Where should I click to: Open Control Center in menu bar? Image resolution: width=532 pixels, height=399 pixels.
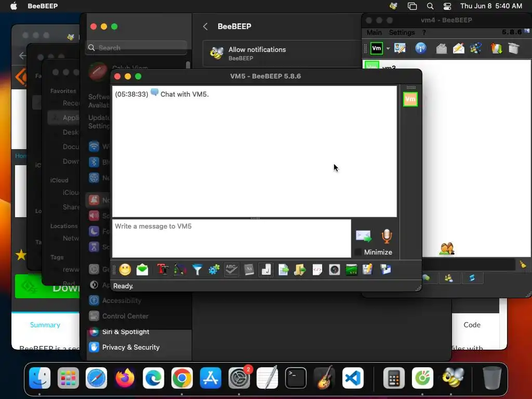pos(447,6)
